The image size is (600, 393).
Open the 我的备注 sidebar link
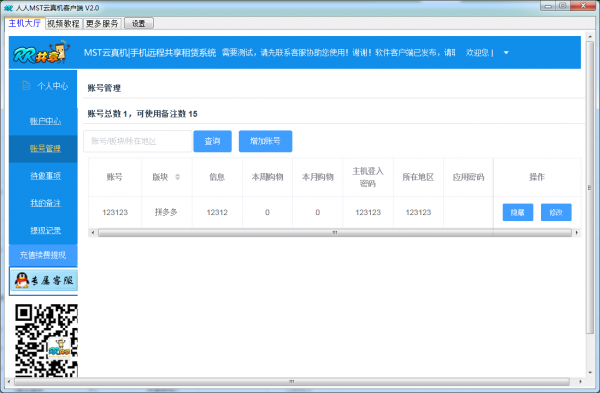(x=45, y=203)
